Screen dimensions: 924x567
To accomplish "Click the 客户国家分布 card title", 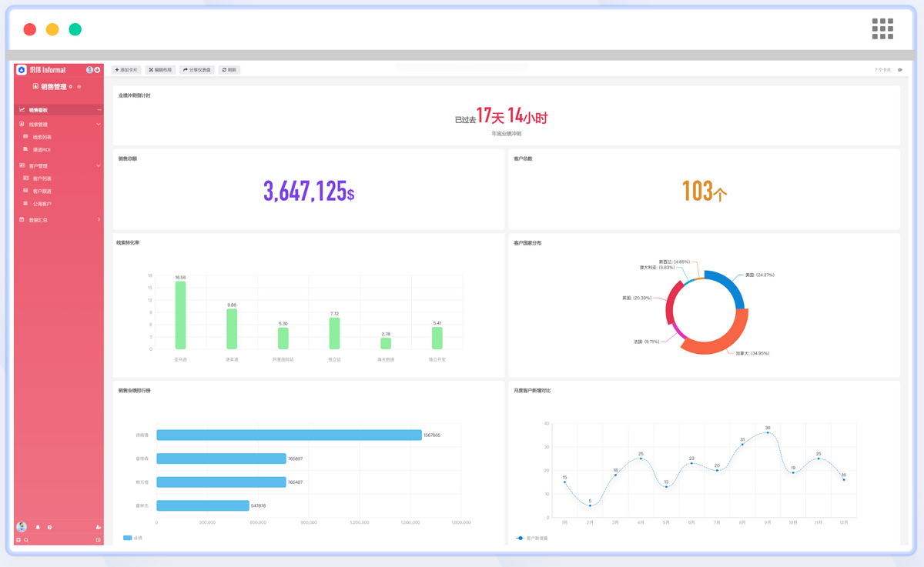I will tap(527, 243).
